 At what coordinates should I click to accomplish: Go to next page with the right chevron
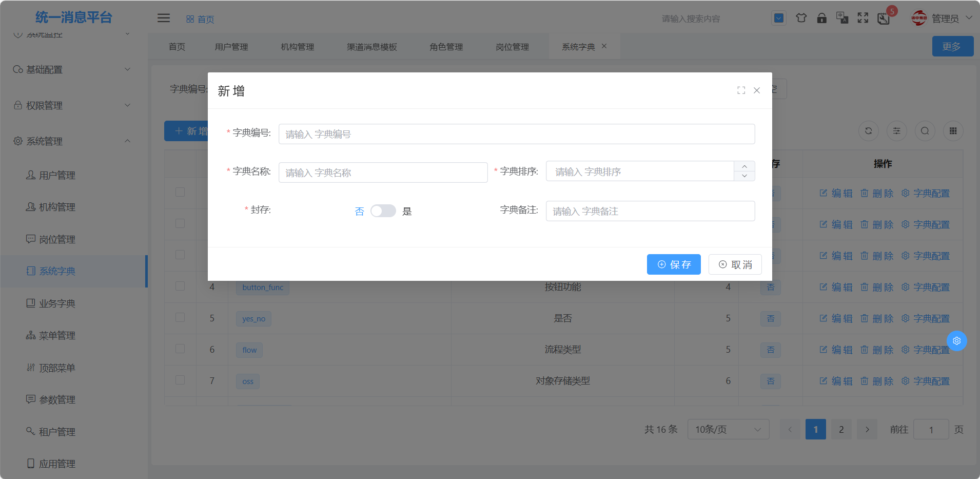[x=867, y=429]
